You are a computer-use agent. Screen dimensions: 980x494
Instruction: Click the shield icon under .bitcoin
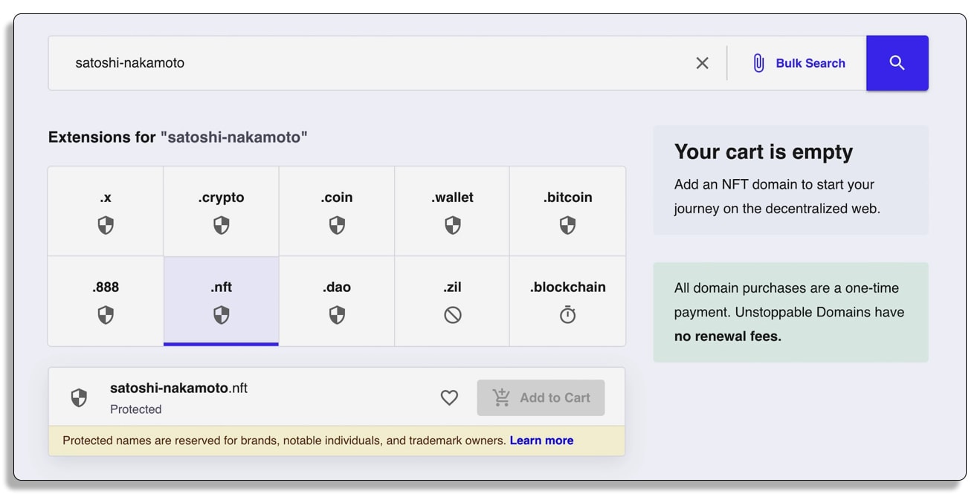tap(567, 226)
